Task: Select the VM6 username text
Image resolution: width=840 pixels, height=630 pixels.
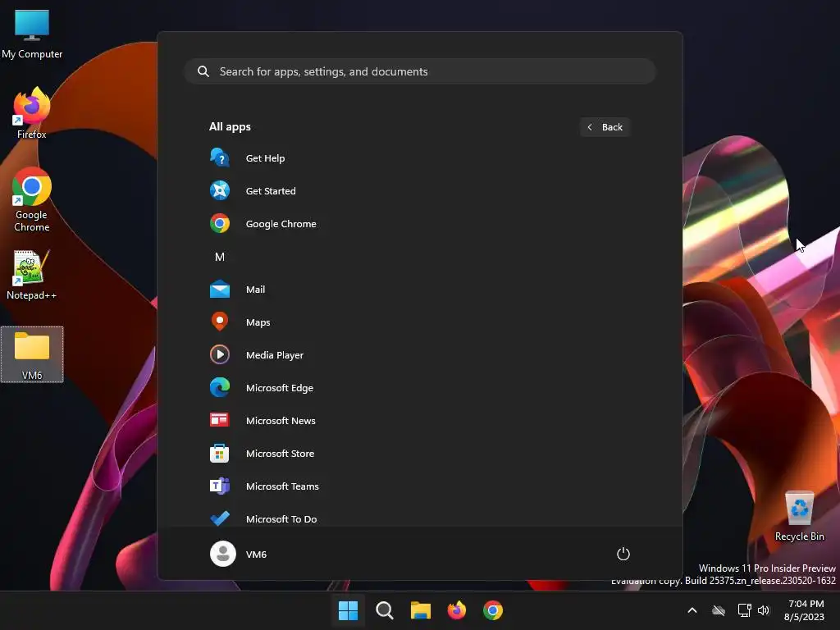Action: tap(256, 554)
